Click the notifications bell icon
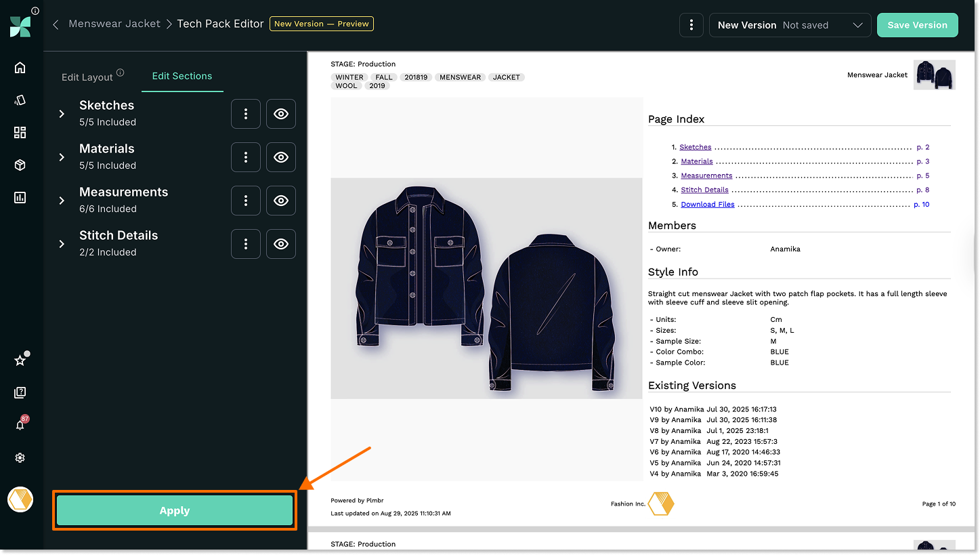The width and height of the screenshot is (980, 555). pyautogui.click(x=20, y=425)
